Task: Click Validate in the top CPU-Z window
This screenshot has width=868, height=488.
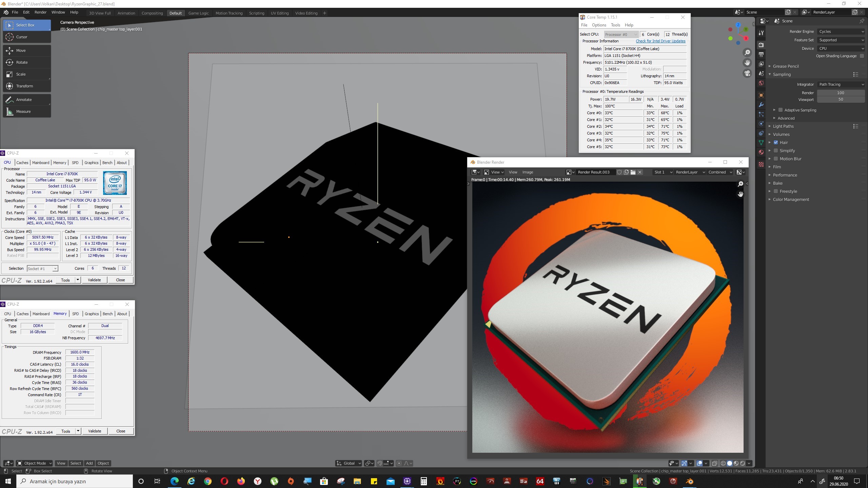Action: 94,280
